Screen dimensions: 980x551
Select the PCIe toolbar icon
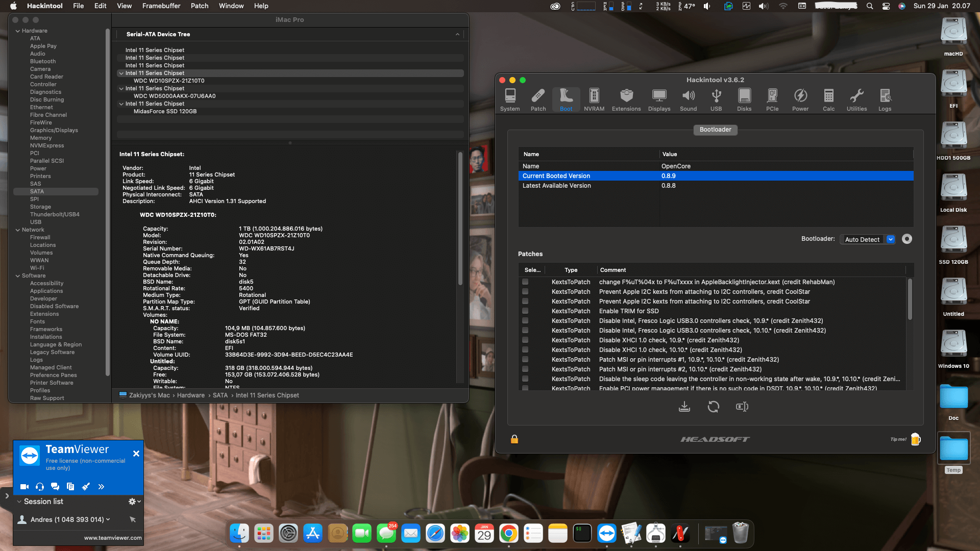coord(772,100)
